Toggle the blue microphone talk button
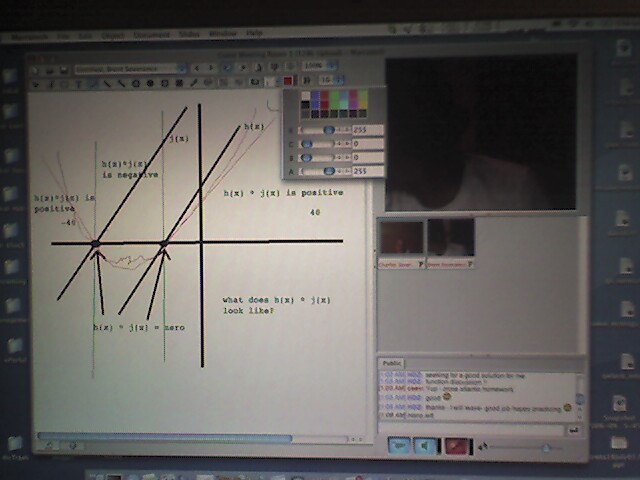This screenshot has height=480, width=640. pos(399,446)
